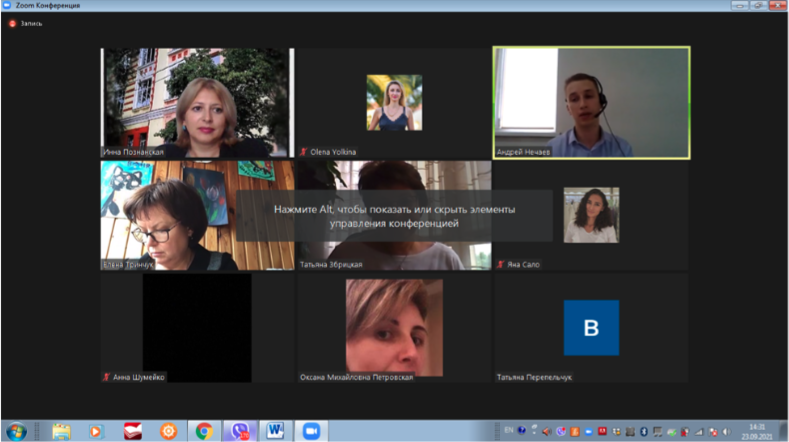Launch the media player from taskbar
Image resolution: width=789 pixels, height=442 pixels.
(x=97, y=430)
